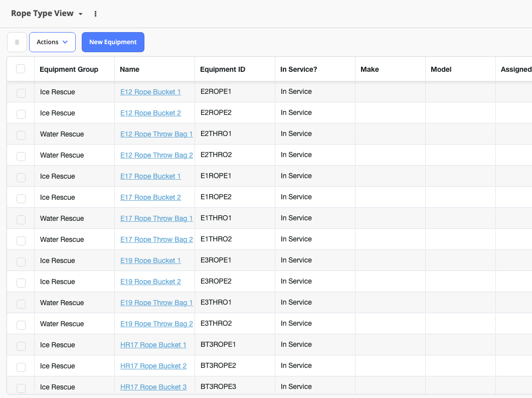Image resolution: width=532 pixels, height=398 pixels.
Task: Click Water Rescue group for E17 Throw Bag 1
Action: pos(62,218)
